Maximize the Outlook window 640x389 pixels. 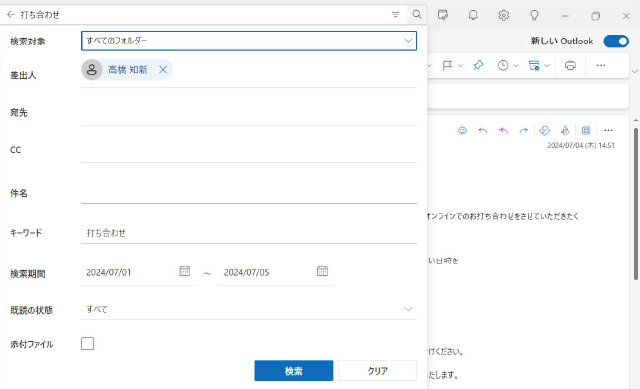pyautogui.click(x=596, y=16)
